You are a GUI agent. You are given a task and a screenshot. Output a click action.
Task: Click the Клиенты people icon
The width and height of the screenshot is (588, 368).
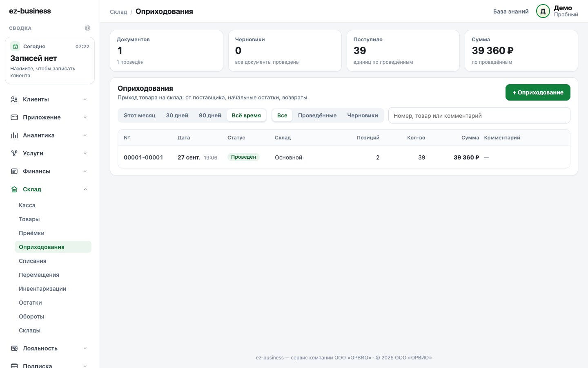pyautogui.click(x=14, y=99)
